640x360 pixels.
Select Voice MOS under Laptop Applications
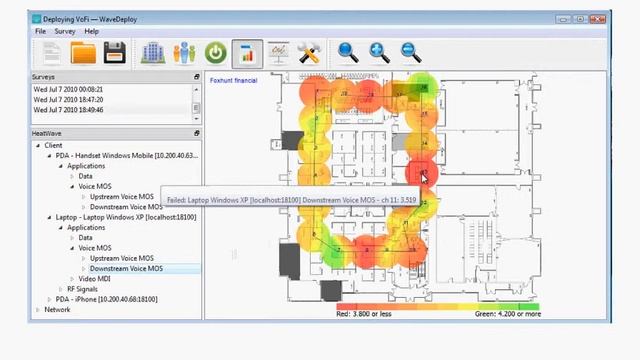[x=95, y=248]
